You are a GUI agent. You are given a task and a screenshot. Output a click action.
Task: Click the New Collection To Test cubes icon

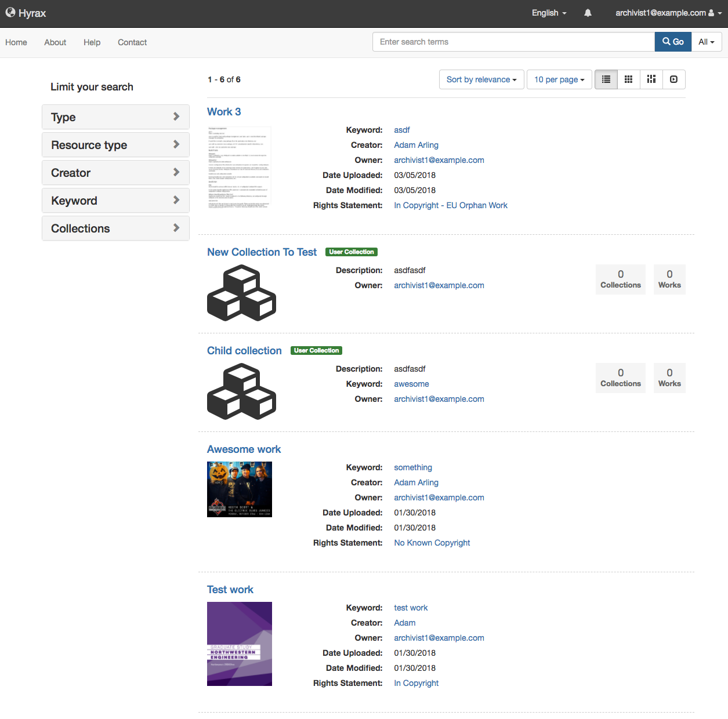click(241, 293)
